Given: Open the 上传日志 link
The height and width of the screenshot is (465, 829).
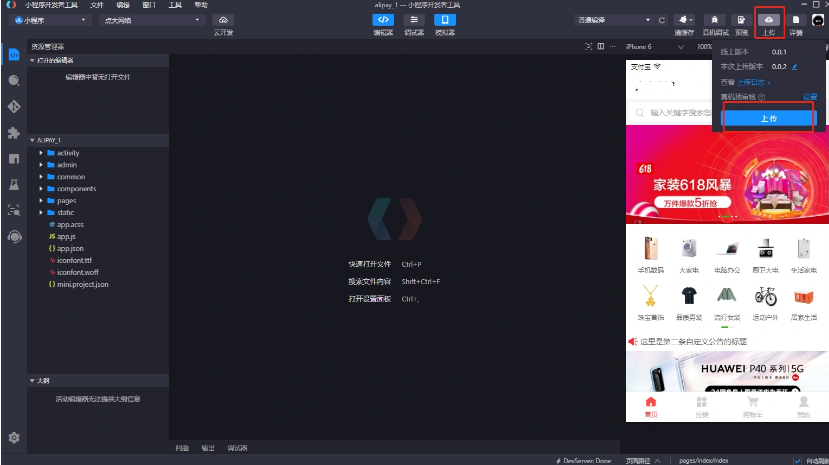Looking at the screenshot, I should click(x=753, y=82).
